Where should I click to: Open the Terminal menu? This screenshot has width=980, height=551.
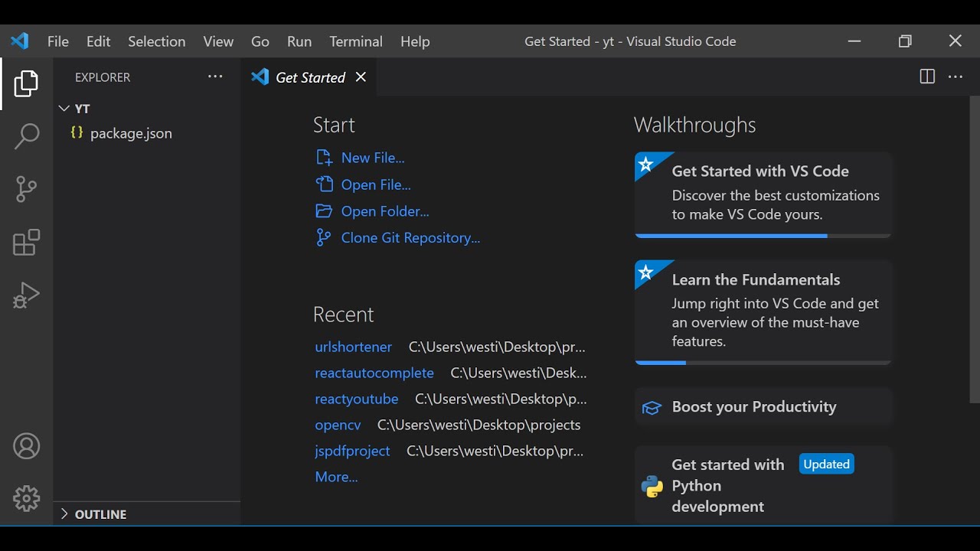tap(356, 41)
